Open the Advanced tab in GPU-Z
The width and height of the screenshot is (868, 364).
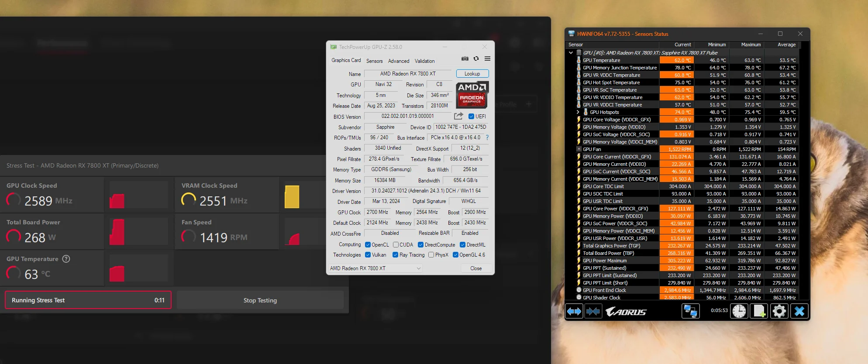coord(399,61)
